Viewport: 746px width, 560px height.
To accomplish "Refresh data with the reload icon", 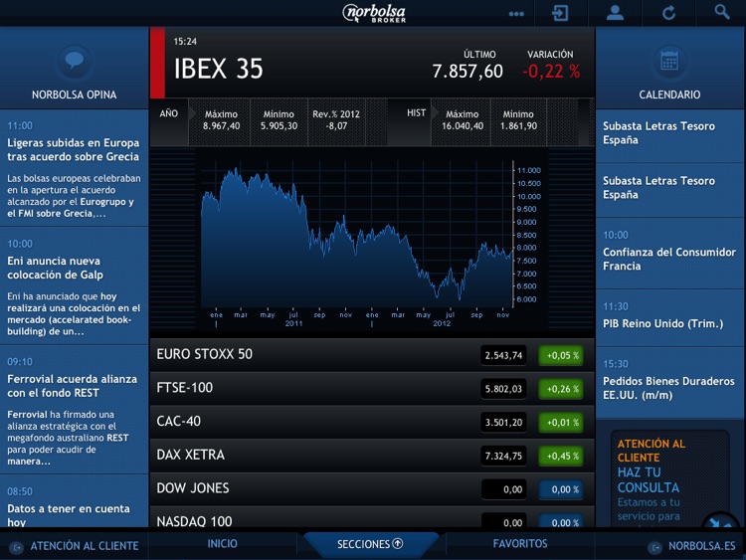I will coord(669,13).
